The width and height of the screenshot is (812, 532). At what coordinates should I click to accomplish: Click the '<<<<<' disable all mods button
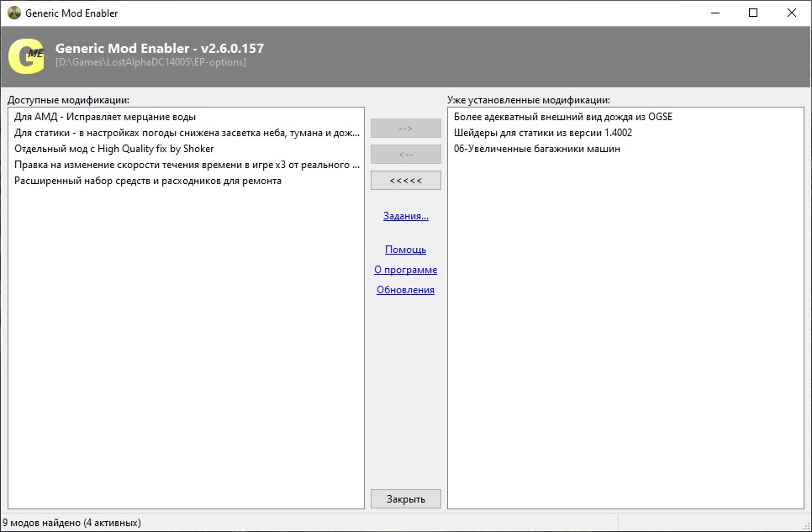click(x=406, y=181)
